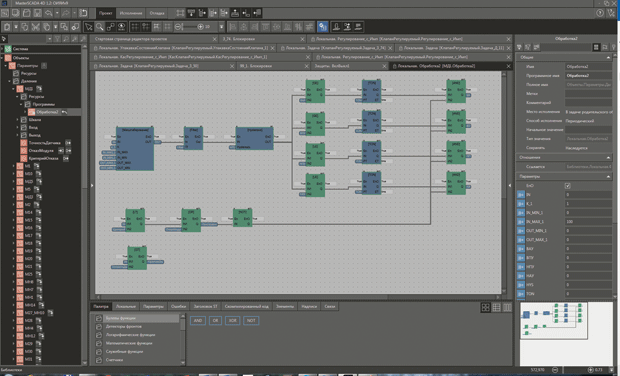Click the link icon beside K_1 parameter
This screenshot has height=376, width=620.
521,204
